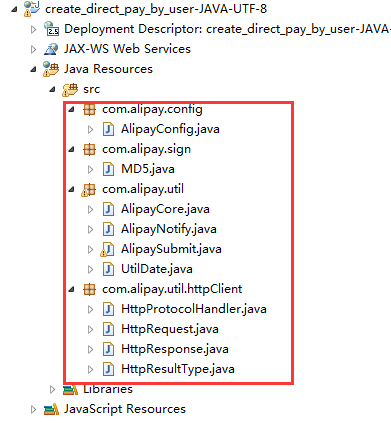This screenshot has width=391, height=423.
Task: Click the com.alipay.util.httpClient package icon
Action: pos(89,289)
